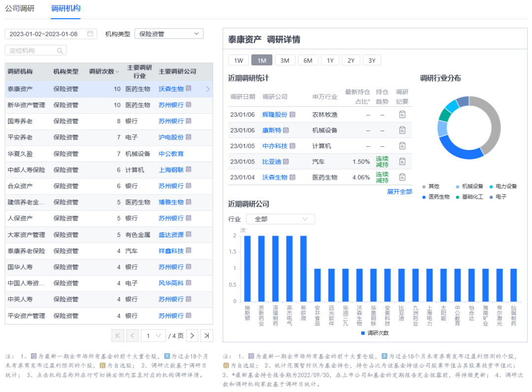Image resolution: width=532 pixels, height=392 pixels.
Task: Sort table by 调研次数 column arrow
Action: tap(117, 72)
